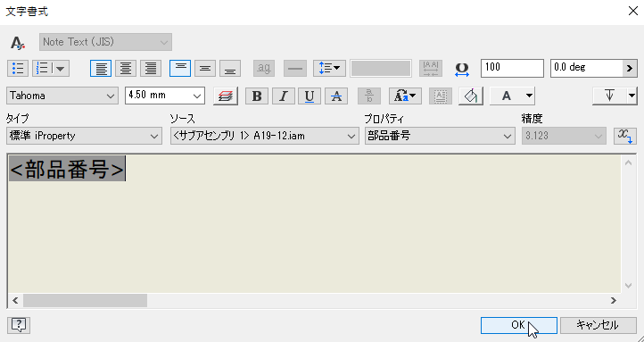Click the stacked layers text icon
Image resolution: width=644 pixels, height=342 pixels.
click(x=226, y=96)
